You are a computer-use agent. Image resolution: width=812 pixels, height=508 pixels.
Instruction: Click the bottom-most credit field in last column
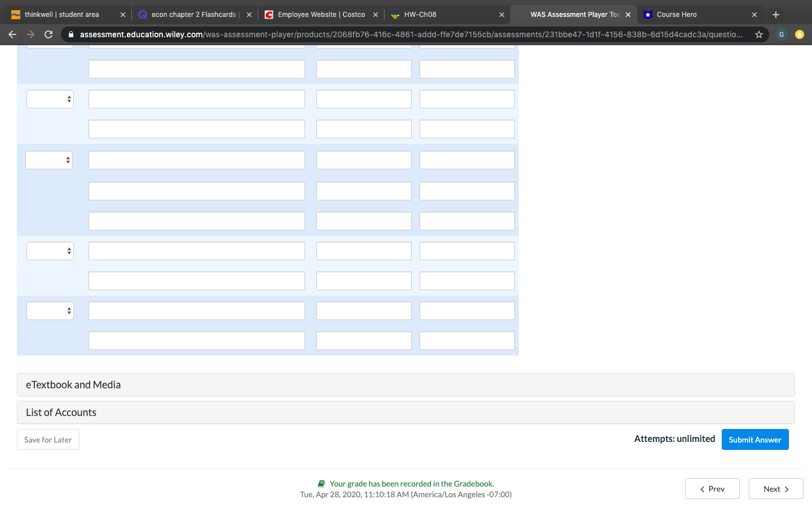(467, 341)
